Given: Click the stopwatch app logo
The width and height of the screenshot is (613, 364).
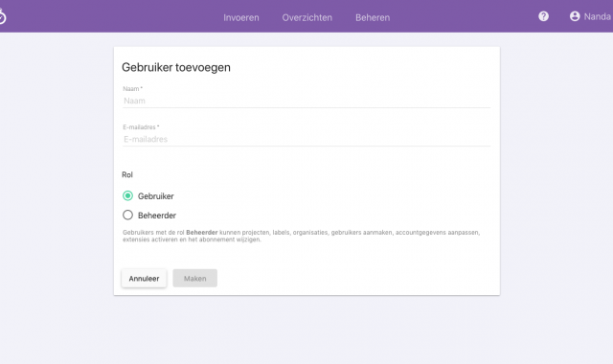Looking at the screenshot, I should (2, 16).
